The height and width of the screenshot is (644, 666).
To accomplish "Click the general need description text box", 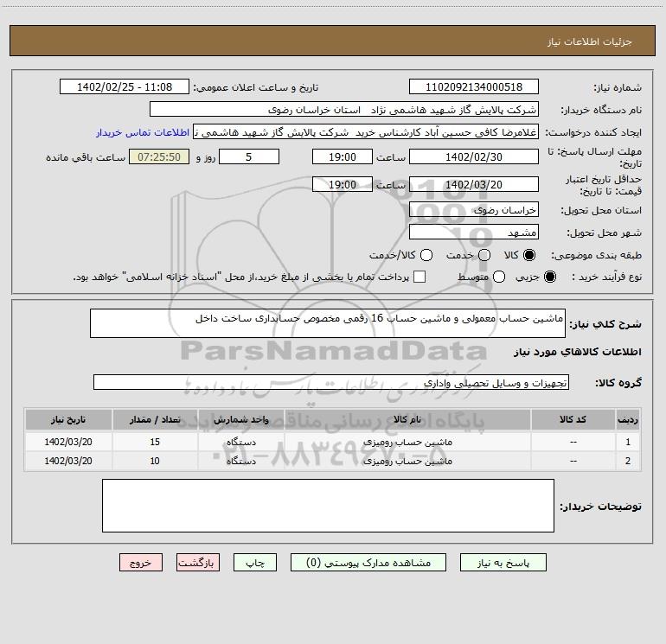I will [328, 323].
